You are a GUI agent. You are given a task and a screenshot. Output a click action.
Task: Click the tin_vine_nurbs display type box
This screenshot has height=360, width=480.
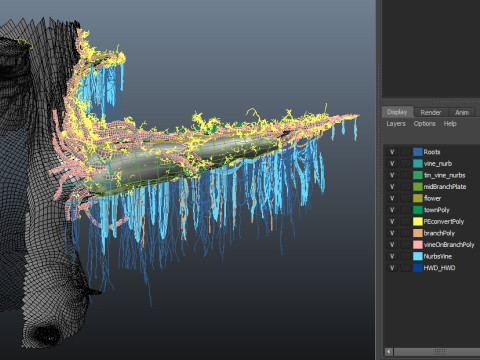click(x=405, y=175)
